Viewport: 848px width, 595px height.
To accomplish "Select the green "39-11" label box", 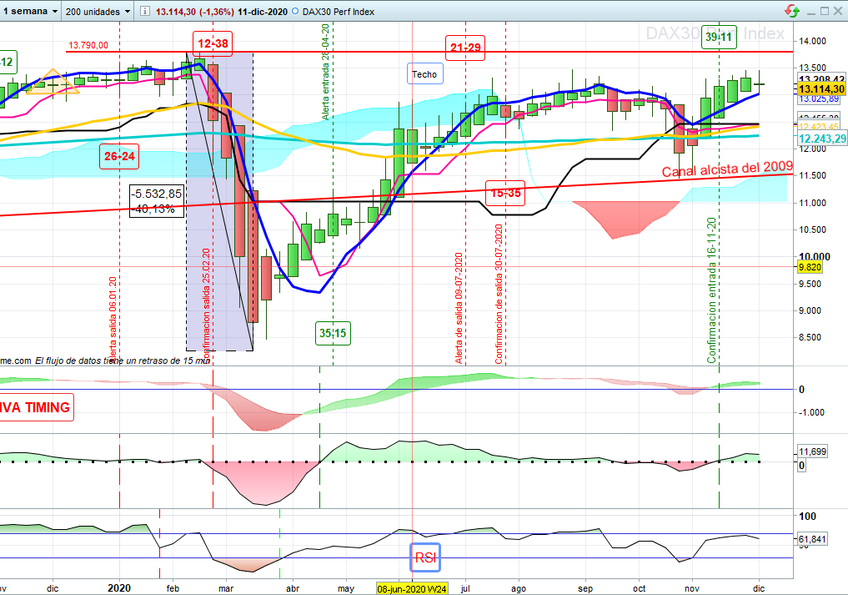I will click(x=719, y=37).
